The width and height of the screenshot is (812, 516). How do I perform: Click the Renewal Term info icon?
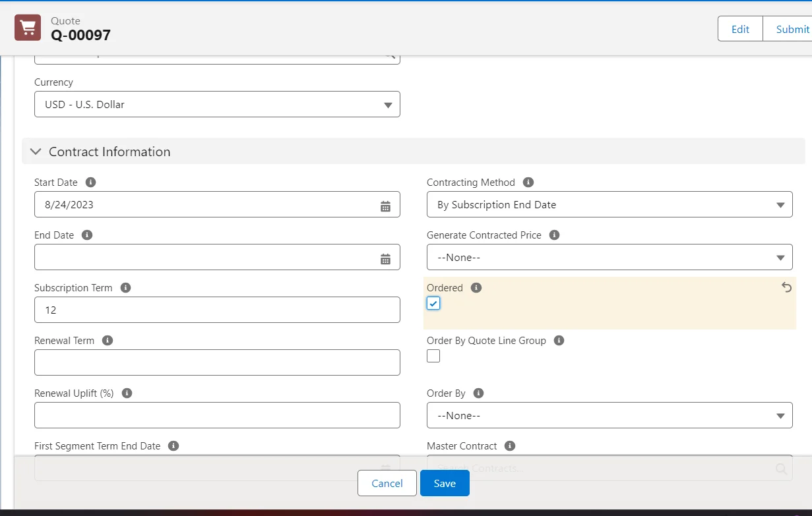[x=106, y=340]
